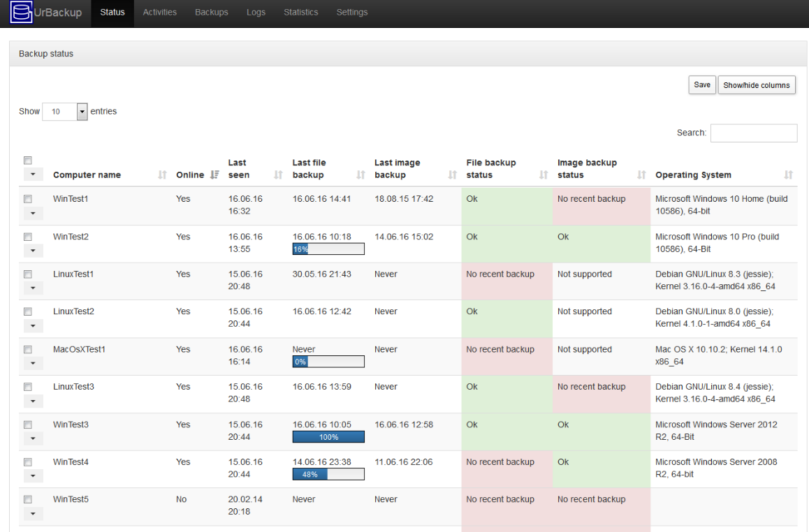Sort the Last seen column
This screenshot has height=532, width=809.
pos(277,175)
